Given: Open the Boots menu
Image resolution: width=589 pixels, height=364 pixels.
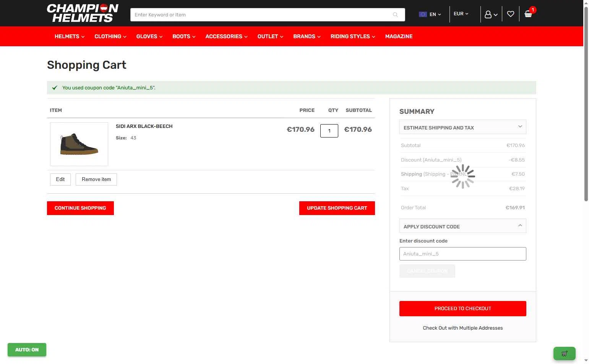Looking at the screenshot, I should (x=184, y=36).
